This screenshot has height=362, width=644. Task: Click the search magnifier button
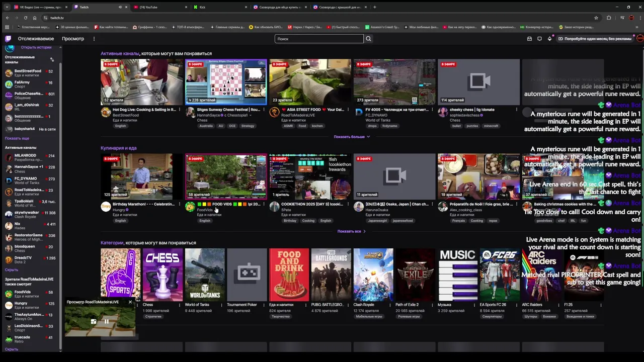368,39
